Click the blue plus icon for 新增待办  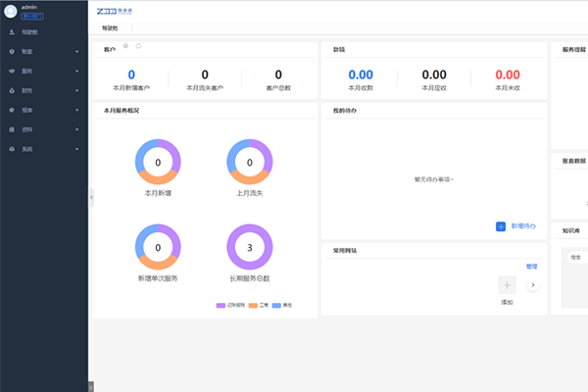500,226
